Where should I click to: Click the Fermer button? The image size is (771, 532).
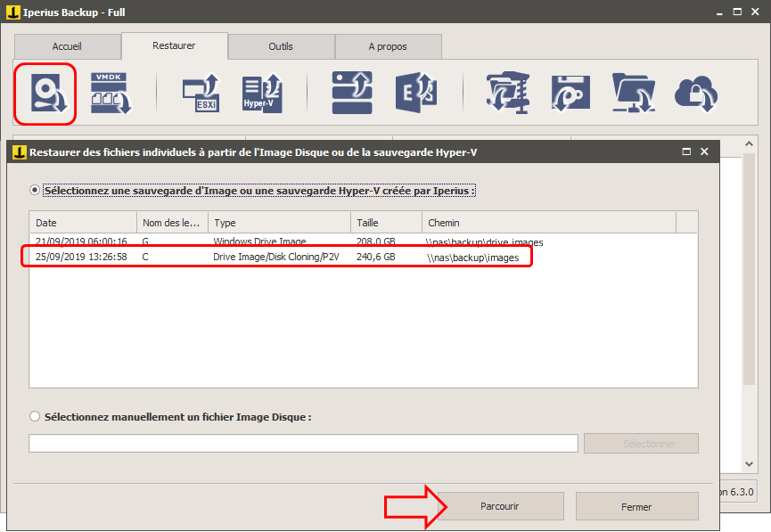tap(636, 506)
